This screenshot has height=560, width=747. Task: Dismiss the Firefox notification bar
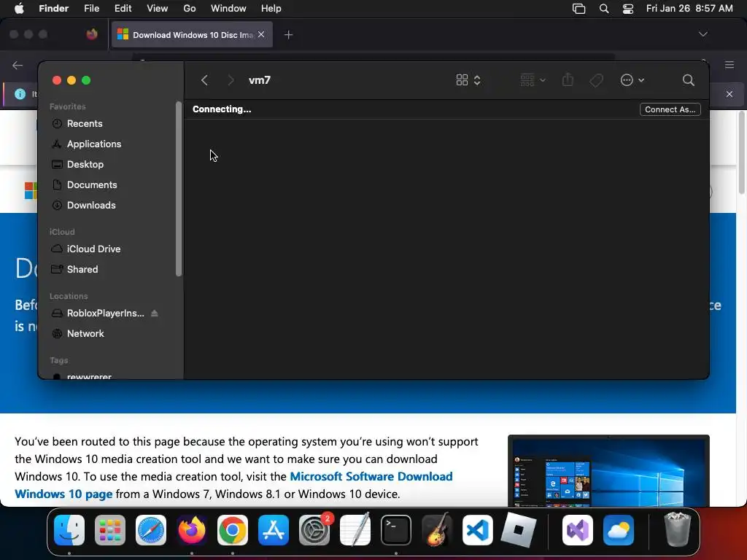point(729,94)
